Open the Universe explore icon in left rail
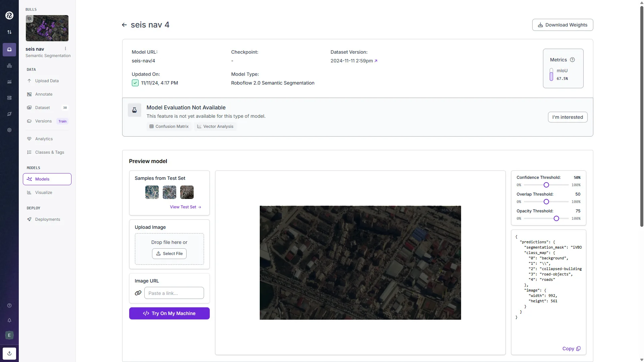This screenshot has height=362, width=644. pyautogui.click(x=9, y=114)
